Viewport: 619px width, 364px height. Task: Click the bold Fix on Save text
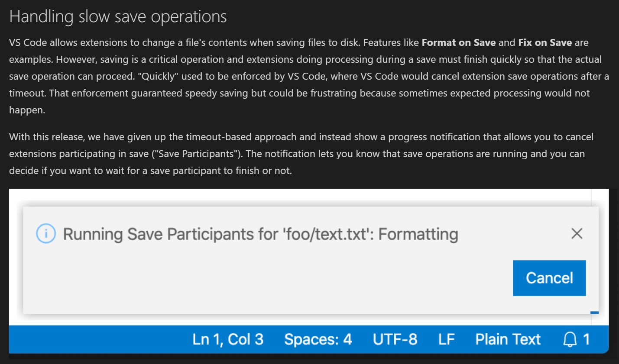[x=545, y=42]
